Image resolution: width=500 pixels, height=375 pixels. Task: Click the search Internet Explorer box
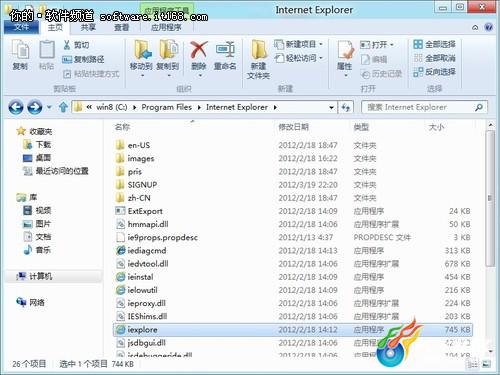(x=424, y=107)
